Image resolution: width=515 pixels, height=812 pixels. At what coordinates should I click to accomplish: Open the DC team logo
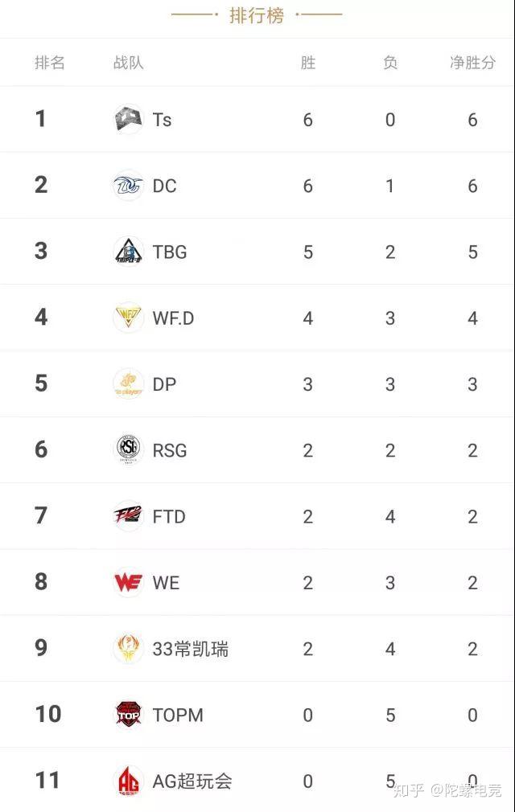pos(128,186)
